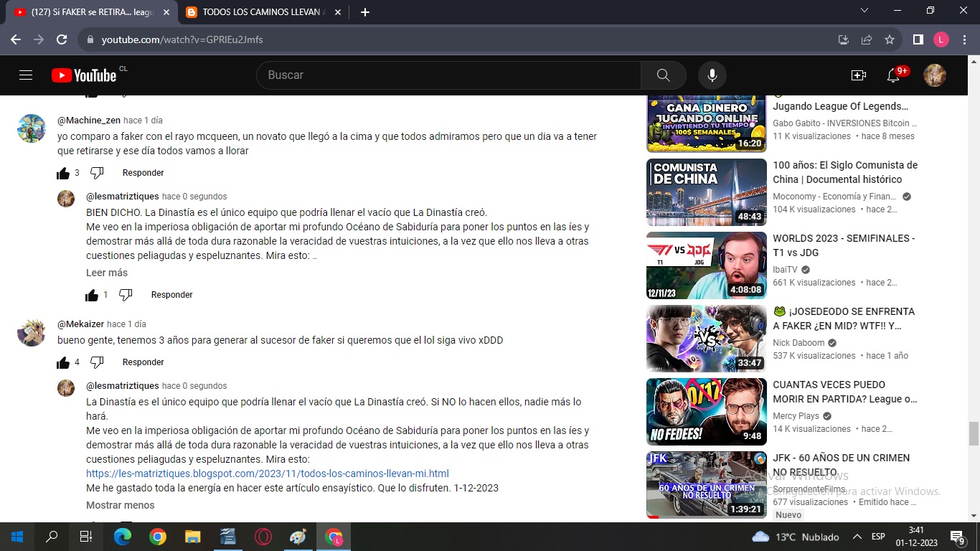Viewport: 980px width, 551px height.
Task: Start voice search with the microphone
Action: click(712, 75)
